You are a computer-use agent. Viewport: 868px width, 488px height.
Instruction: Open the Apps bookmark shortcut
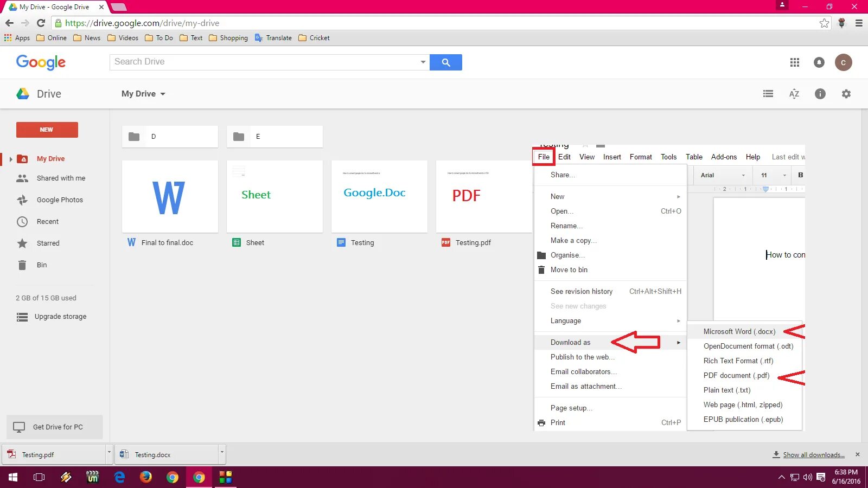click(x=17, y=38)
